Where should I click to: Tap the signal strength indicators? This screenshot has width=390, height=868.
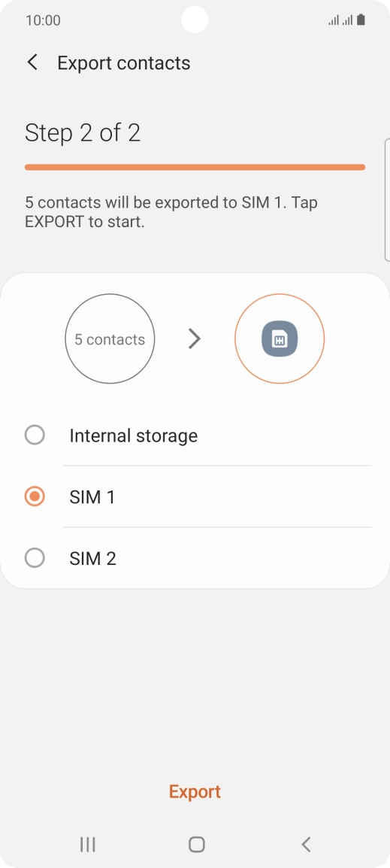click(340, 21)
